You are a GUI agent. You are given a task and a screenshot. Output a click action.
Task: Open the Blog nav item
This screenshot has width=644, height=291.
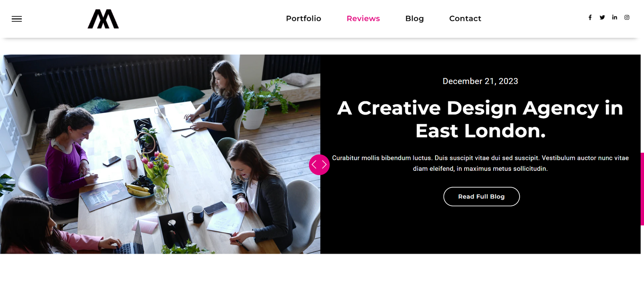point(415,18)
